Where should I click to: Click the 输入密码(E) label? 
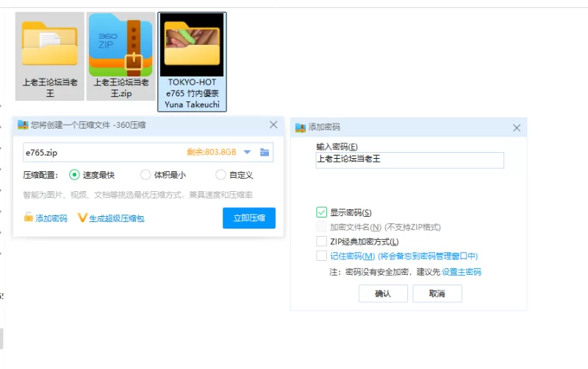337,146
